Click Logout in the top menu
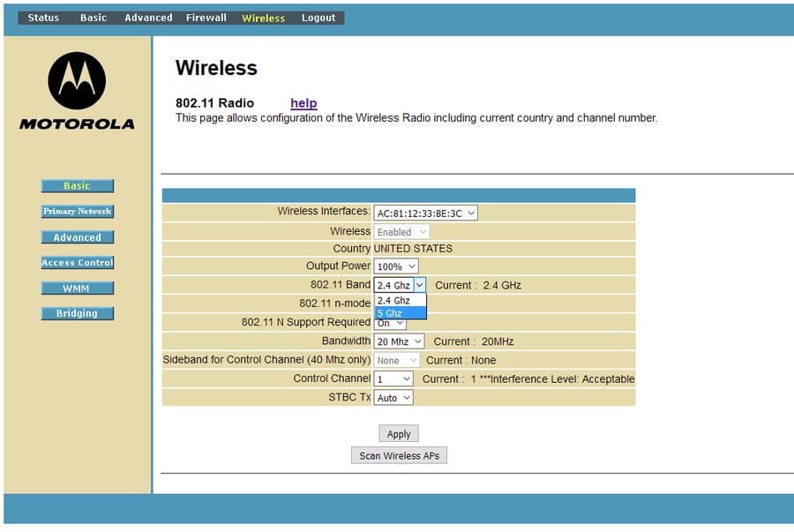Image resolution: width=794 pixels, height=532 pixels. (318, 18)
